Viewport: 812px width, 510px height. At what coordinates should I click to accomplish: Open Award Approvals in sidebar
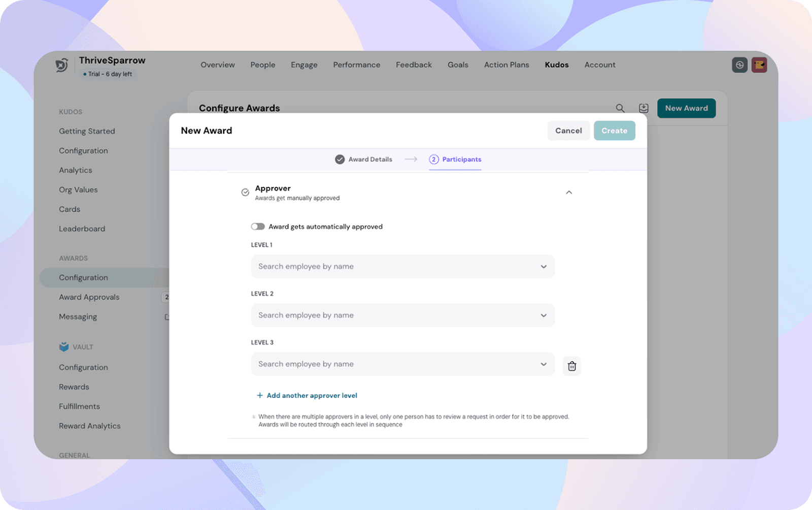(89, 297)
